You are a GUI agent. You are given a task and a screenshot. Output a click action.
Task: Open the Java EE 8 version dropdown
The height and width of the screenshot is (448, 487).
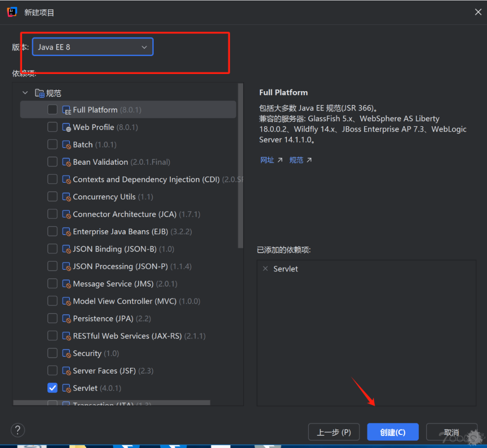click(x=92, y=47)
